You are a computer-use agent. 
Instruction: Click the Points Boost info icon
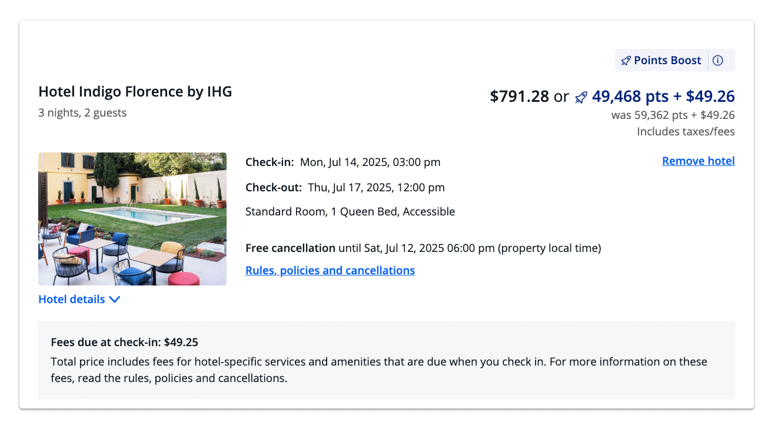pos(718,60)
